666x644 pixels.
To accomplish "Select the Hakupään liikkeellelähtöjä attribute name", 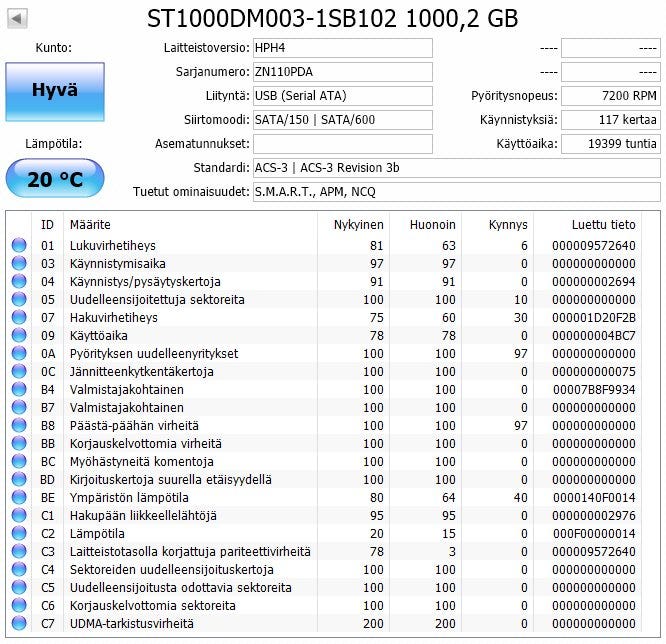I will pos(143,516).
